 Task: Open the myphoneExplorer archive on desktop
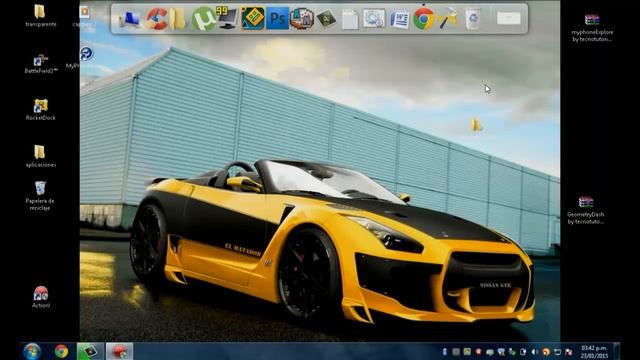592,28
